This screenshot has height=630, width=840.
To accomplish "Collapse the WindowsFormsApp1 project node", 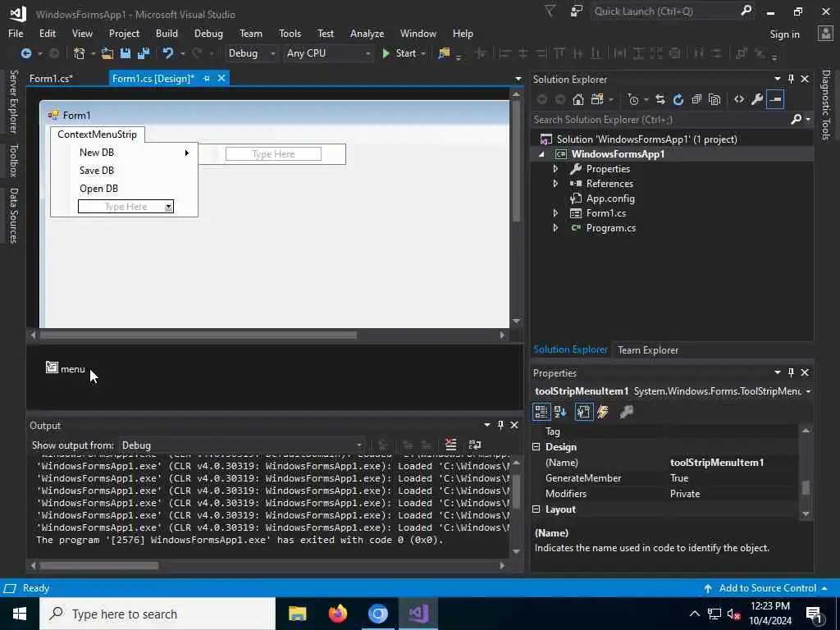I will coord(541,154).
